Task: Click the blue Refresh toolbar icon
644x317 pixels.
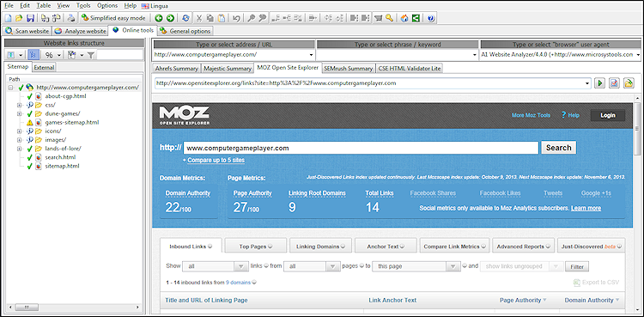Action: coord(186,18)
